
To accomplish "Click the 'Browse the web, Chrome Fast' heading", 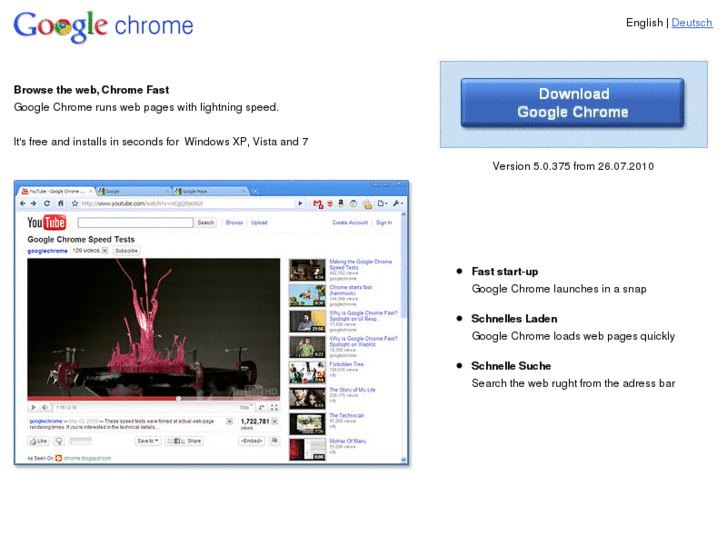I will click(x=91, y=90).
